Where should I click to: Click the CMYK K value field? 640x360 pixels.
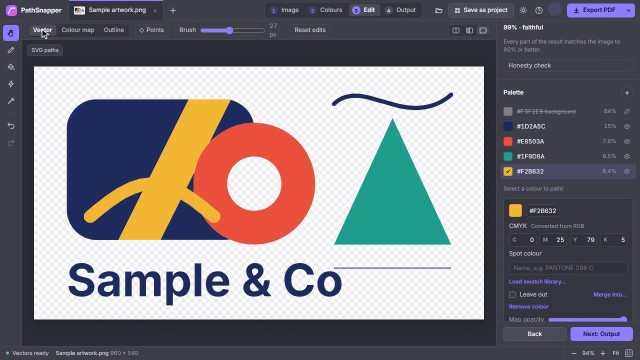[613, 240]
